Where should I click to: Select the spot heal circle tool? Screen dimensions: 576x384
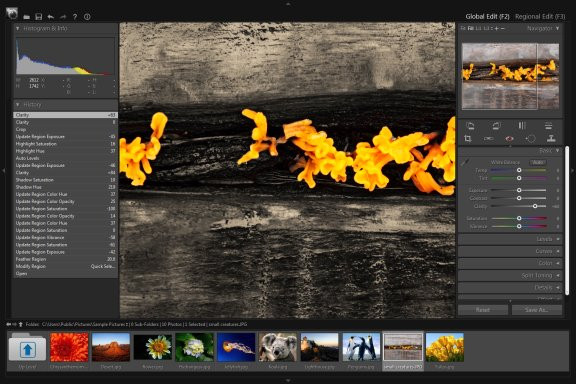(x=530, y=139)
